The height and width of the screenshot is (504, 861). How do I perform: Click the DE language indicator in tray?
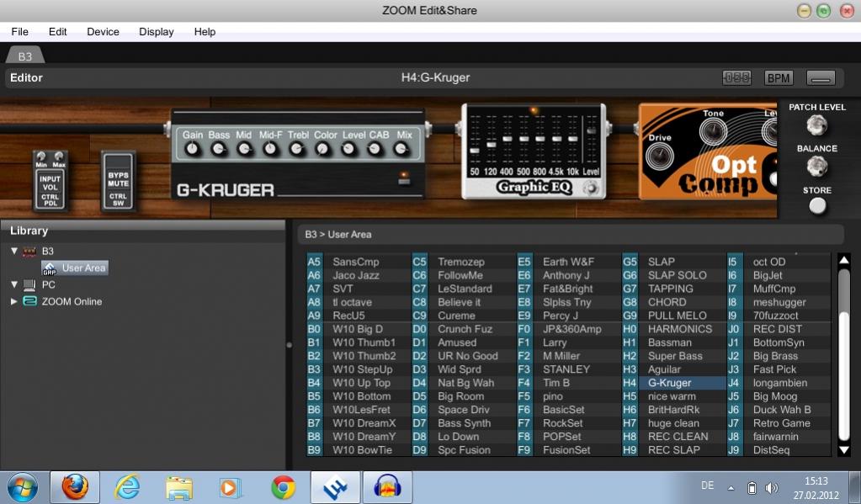(x=707, y=485)
